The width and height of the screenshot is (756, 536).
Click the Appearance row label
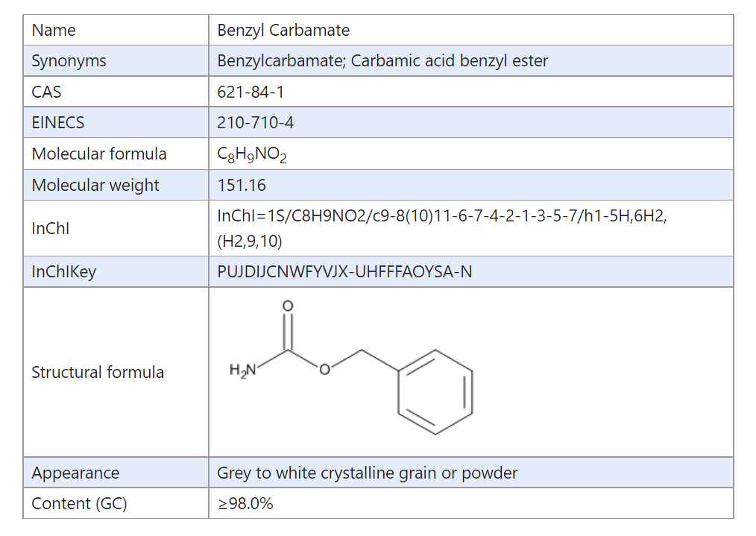75,473
